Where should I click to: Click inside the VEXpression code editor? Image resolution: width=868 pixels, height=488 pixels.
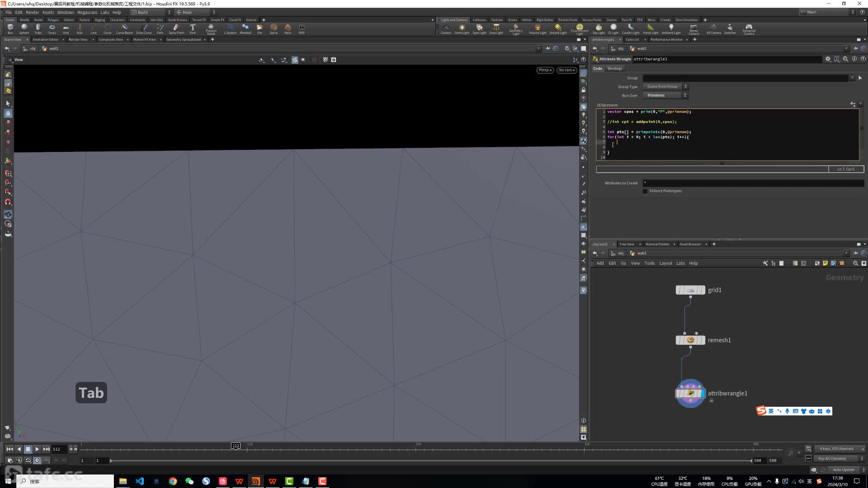(x=729, y=134)
